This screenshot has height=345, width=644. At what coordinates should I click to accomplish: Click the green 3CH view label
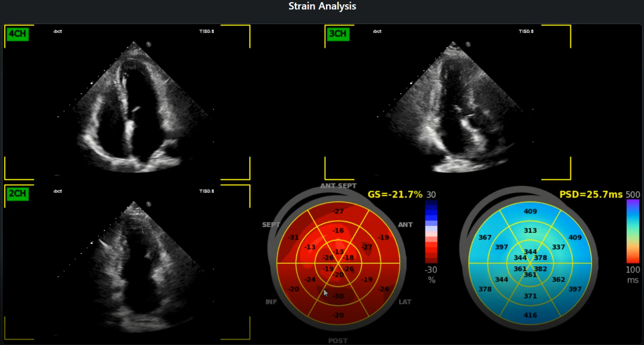338,34
